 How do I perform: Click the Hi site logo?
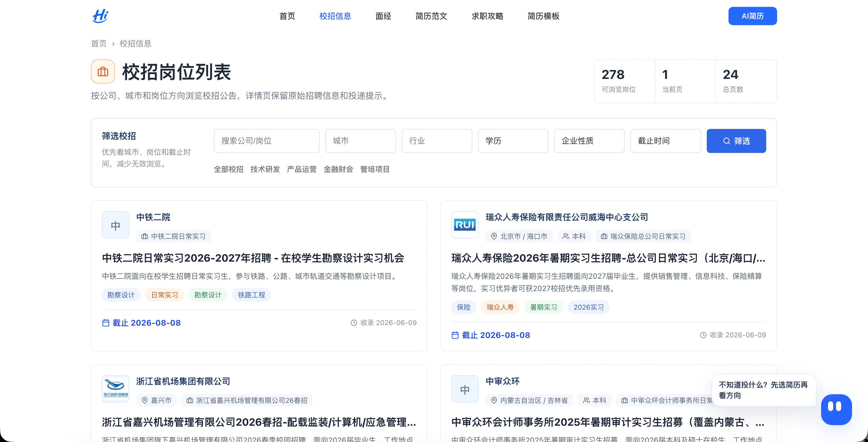pyautogui.click(x=100, y=16)
